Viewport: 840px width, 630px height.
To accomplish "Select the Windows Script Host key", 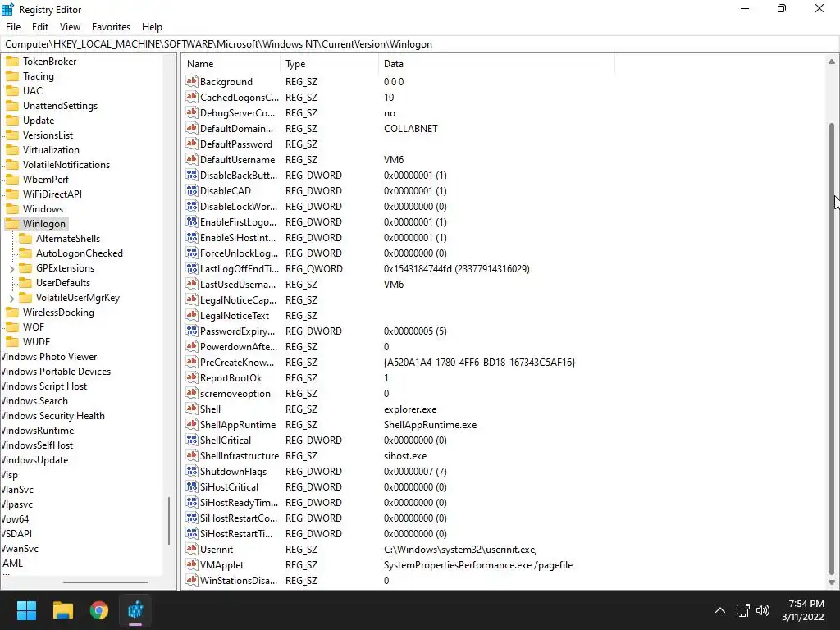I will 44,386.
